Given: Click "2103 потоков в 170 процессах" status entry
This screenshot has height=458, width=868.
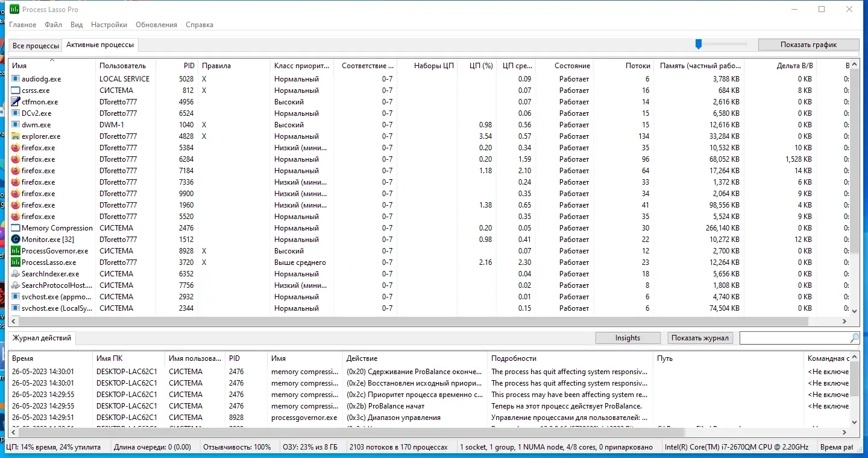Looking at the screenshot, I should 398,447.
